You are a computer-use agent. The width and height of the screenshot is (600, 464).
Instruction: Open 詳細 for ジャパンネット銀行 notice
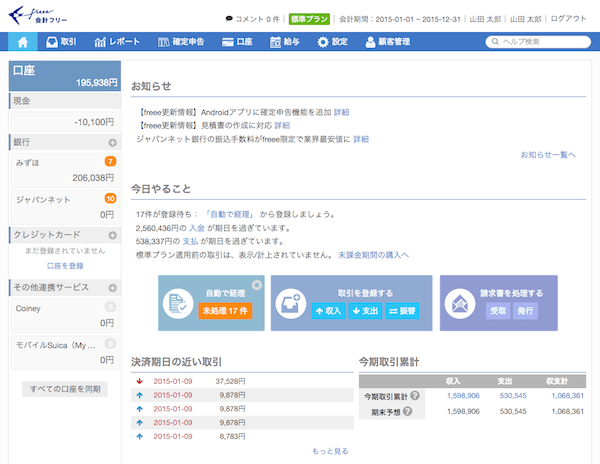361,139
